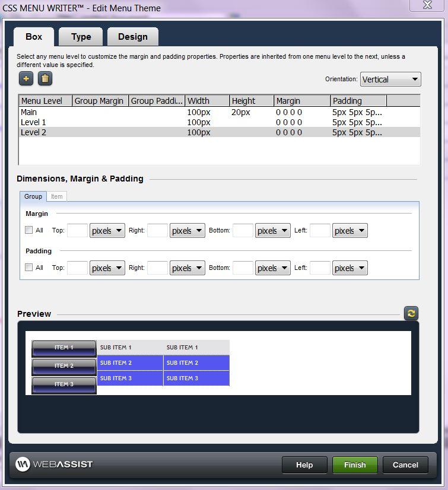
Task: Refresh the preview with the yellow arrows icon
Action: point(411,313)
